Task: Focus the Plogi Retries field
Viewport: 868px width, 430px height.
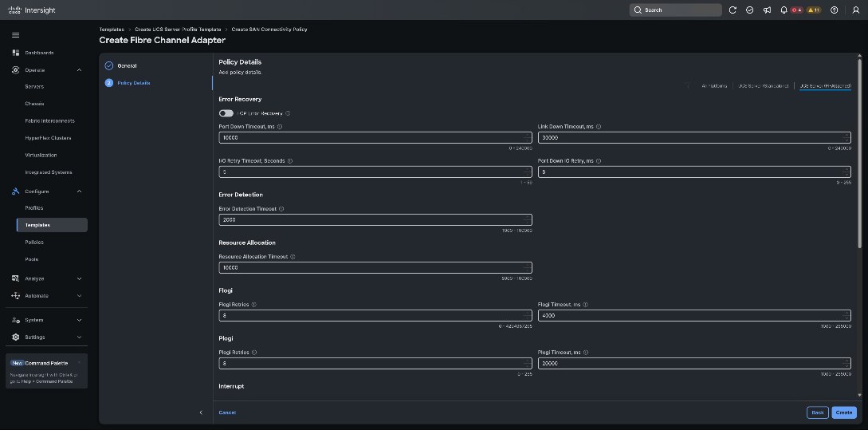Action: [x=375, y=363]
